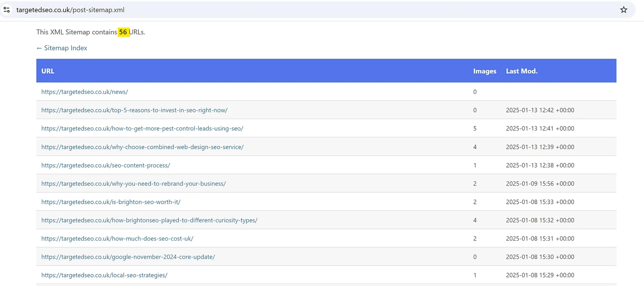Click image count 0 in core-update row
Screen dimensions: 644x286
(475, 257)
